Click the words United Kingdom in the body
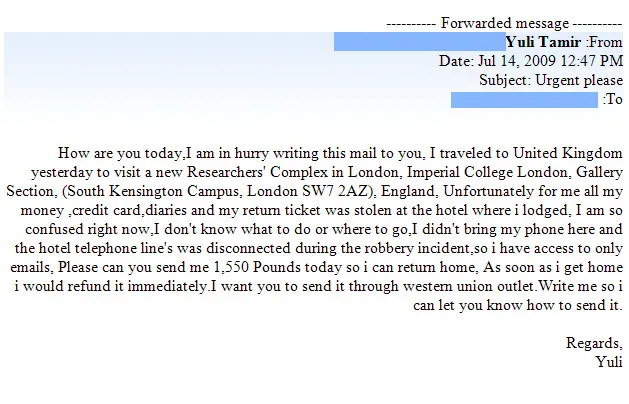Viewport: 629px width, 404px height. coord(568,153)
